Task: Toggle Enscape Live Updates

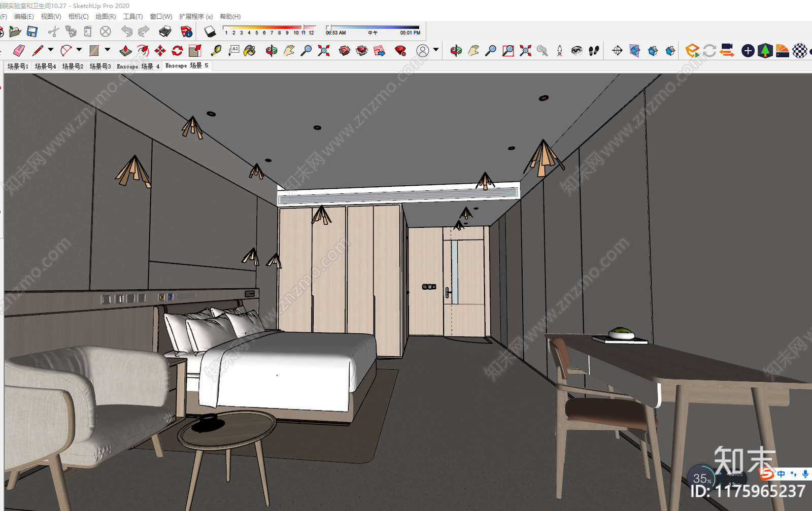Action: point(710,50)
